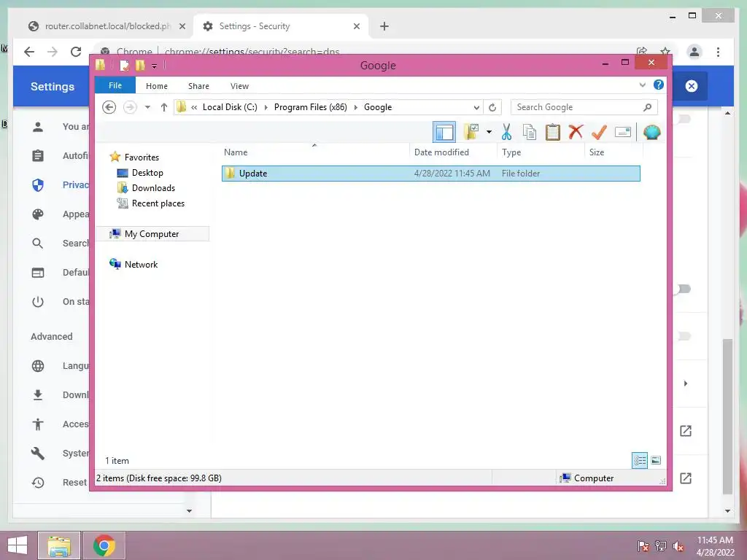Select Network in navigation pane
Image resolution: width=747 pixels, height=560 pixels.
tap(134, 264)
